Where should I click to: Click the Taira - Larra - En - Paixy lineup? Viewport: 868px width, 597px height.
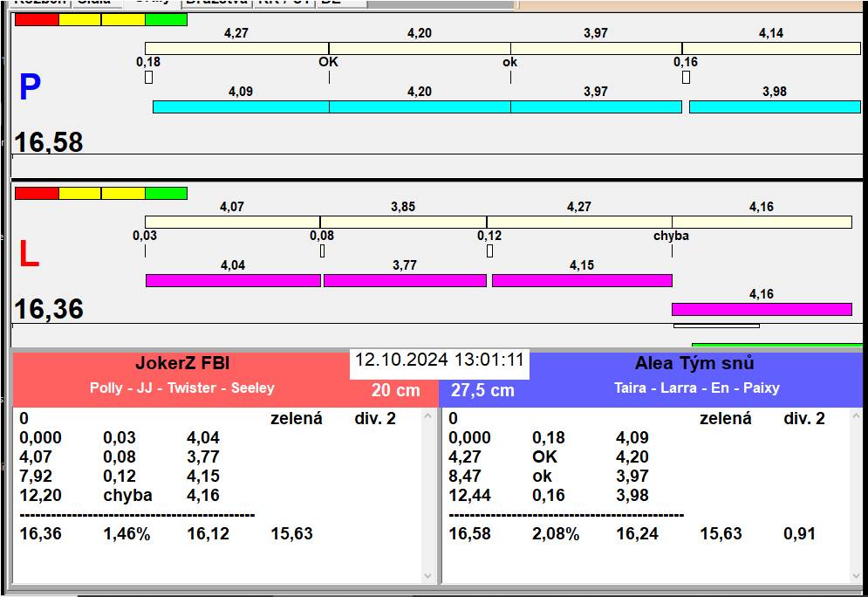coord(697,388)
